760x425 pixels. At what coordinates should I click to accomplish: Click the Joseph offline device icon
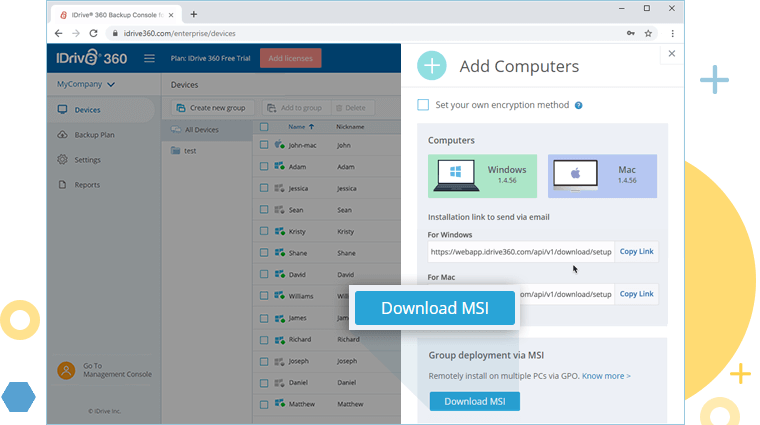[x=280, y=361]
